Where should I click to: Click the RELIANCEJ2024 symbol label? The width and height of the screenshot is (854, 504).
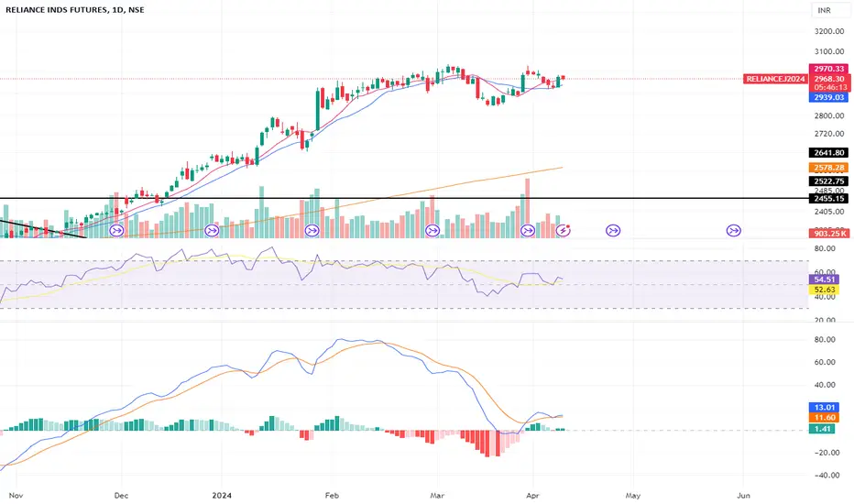pos(775,79)
